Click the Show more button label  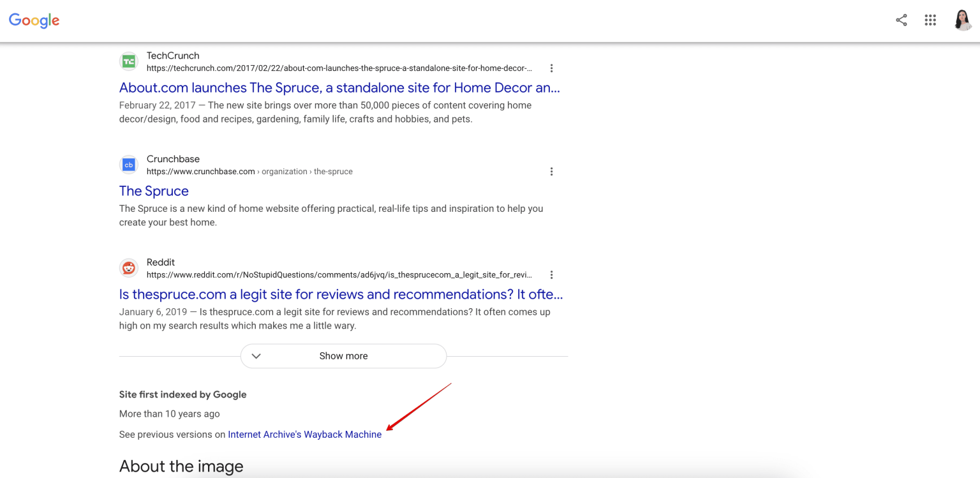(343, 356)
